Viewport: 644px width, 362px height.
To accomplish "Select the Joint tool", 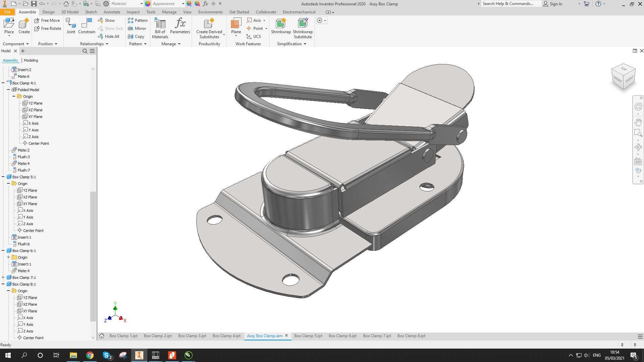I will point(71,26).
